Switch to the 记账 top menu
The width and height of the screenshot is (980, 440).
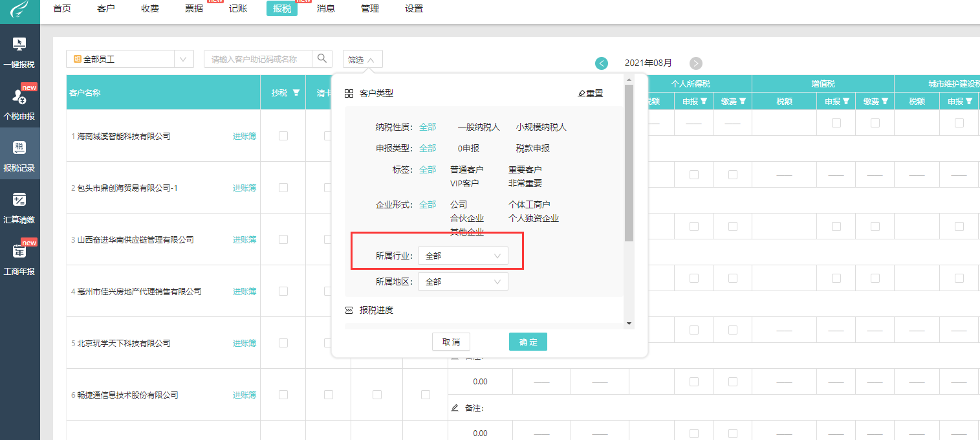238,8
